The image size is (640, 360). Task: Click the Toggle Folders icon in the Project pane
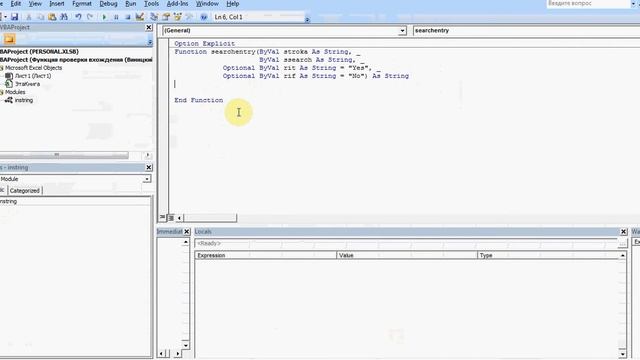pyautogui.click(x=9, y=39)
